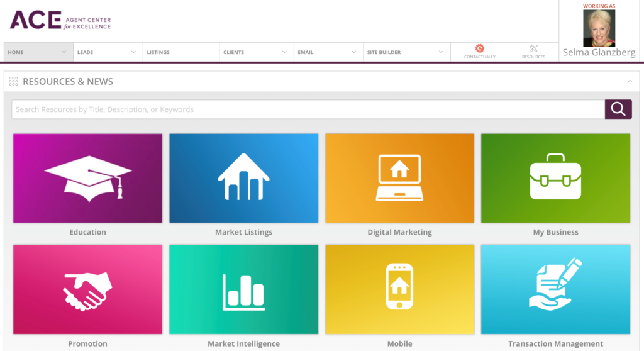Click the Search Resources input field

308,109
